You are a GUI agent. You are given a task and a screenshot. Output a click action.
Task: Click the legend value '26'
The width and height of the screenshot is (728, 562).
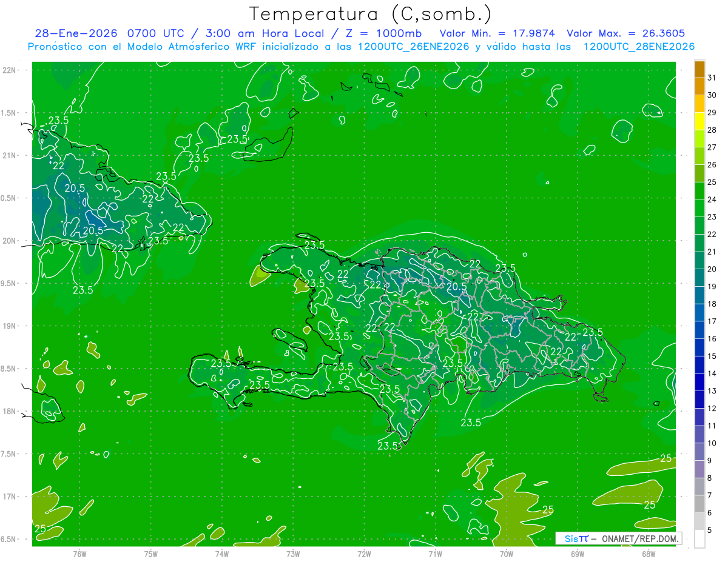712,165
